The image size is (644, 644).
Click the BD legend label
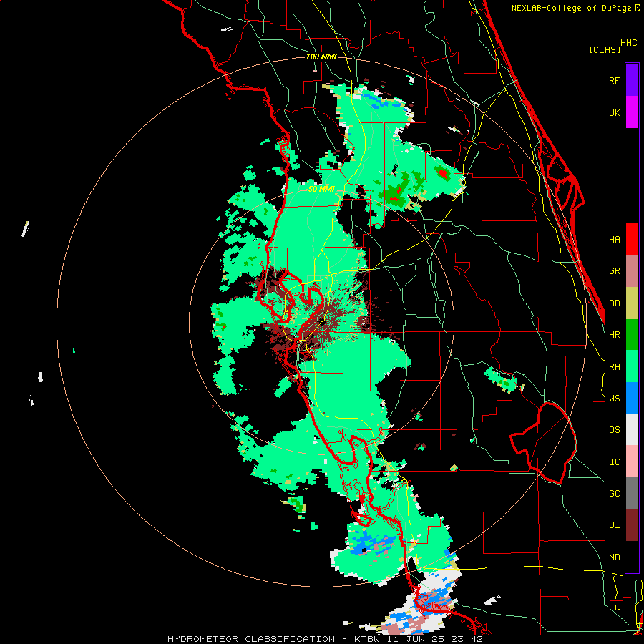click(x=614, y=303)
